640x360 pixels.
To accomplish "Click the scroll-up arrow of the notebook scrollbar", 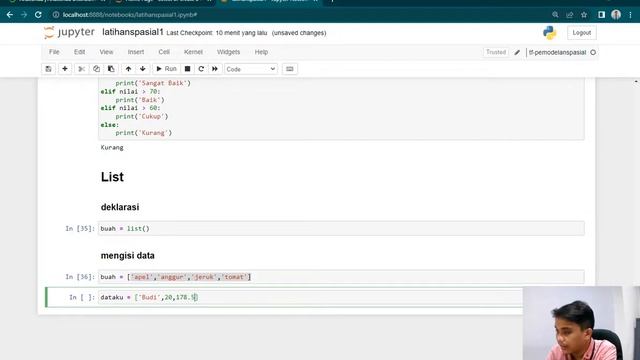I will (636, 82).
